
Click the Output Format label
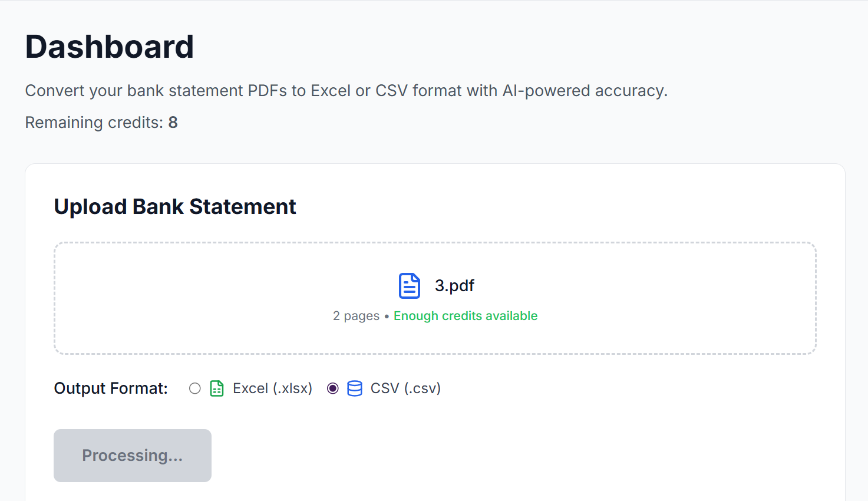click(x=110, y=388)
